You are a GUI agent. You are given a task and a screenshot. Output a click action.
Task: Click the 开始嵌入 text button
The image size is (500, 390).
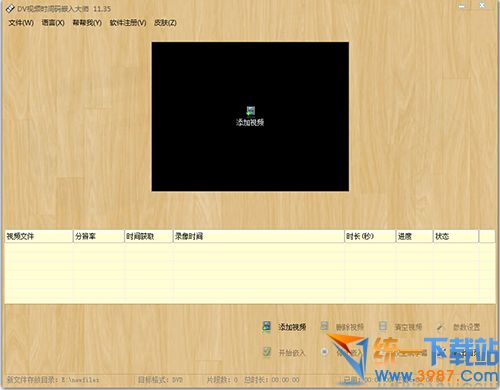pos(292,353)
